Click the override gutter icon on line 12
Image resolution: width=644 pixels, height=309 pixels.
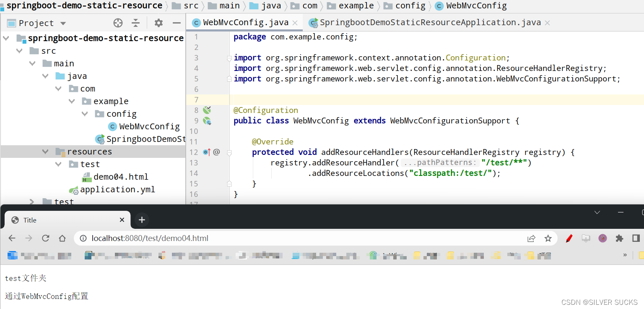(207, 152)
